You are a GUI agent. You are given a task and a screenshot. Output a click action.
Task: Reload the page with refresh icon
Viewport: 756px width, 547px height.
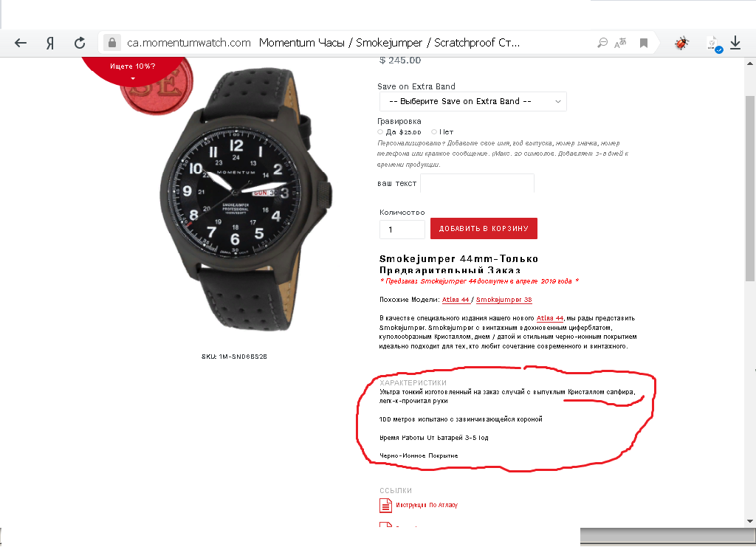coord(80,43)
